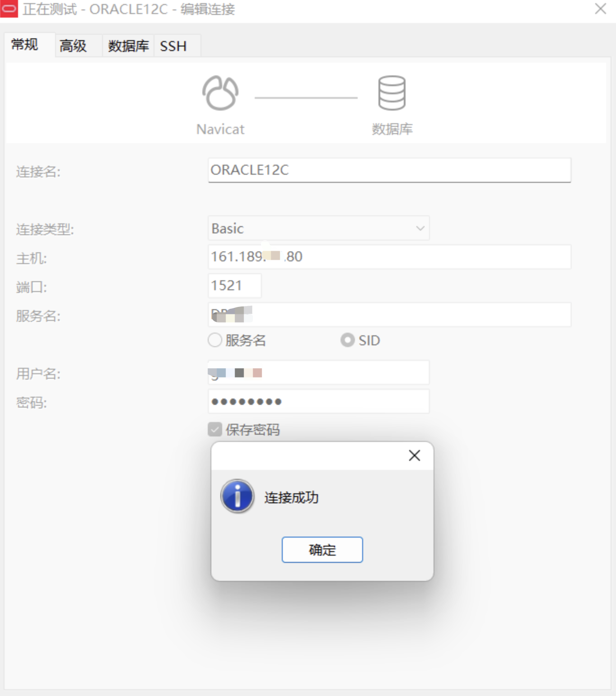Click the Navicat logo icon
The width and height of the screenshot is (616, 696).
click(220, 93)
